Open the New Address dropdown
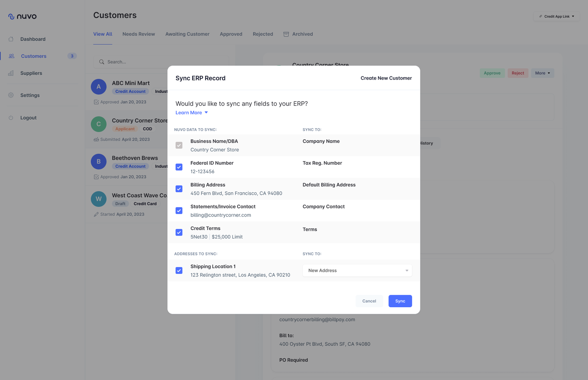This screenshot has width=588, height=380. (x=357, y=270)
